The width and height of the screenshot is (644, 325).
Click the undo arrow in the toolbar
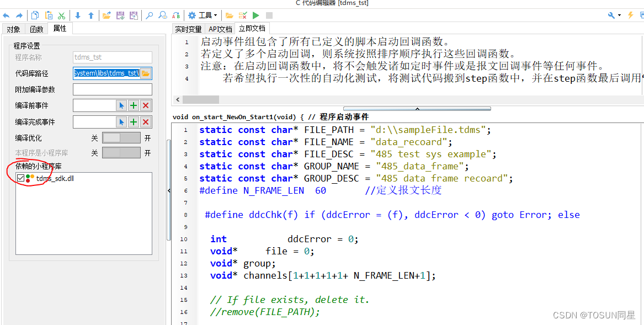pyautogui.click(x=6, y=15)
